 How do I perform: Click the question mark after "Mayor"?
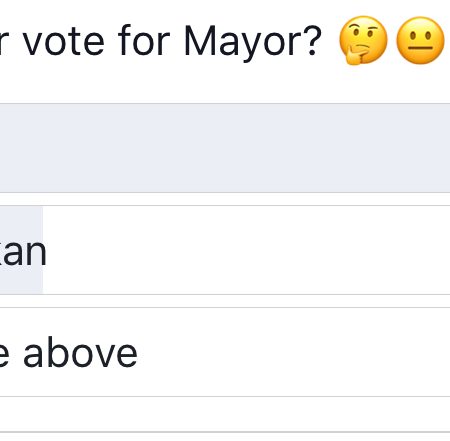click(313, 40)
